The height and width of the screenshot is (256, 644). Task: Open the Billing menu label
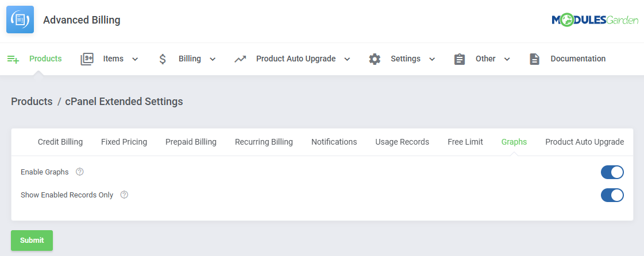190,59
